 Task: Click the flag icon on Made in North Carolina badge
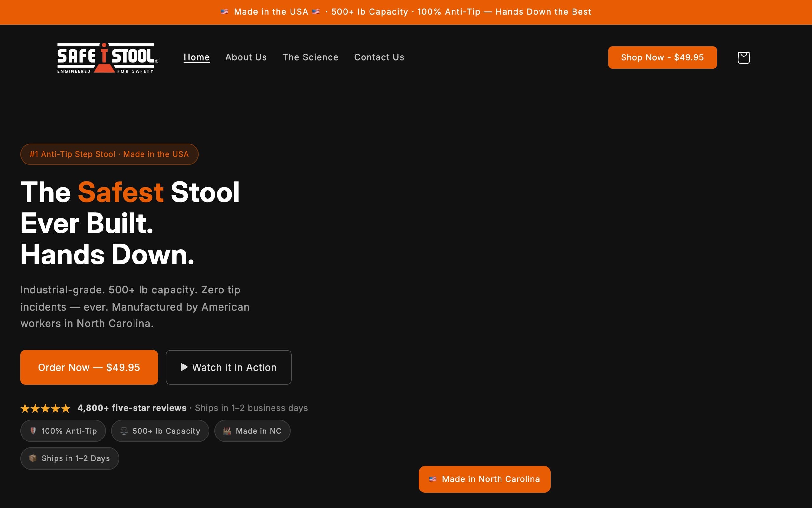pos(433,479)
